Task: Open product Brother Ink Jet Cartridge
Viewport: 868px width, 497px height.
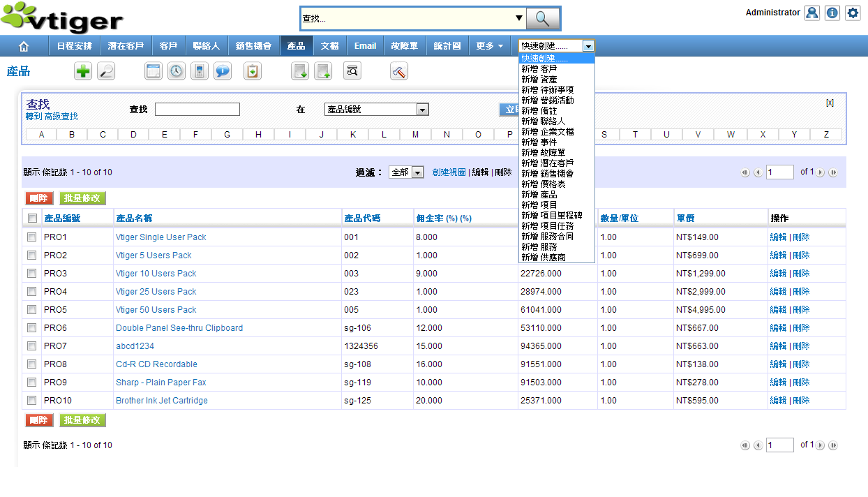Action: pyautogui.click(x=162, y=401)
